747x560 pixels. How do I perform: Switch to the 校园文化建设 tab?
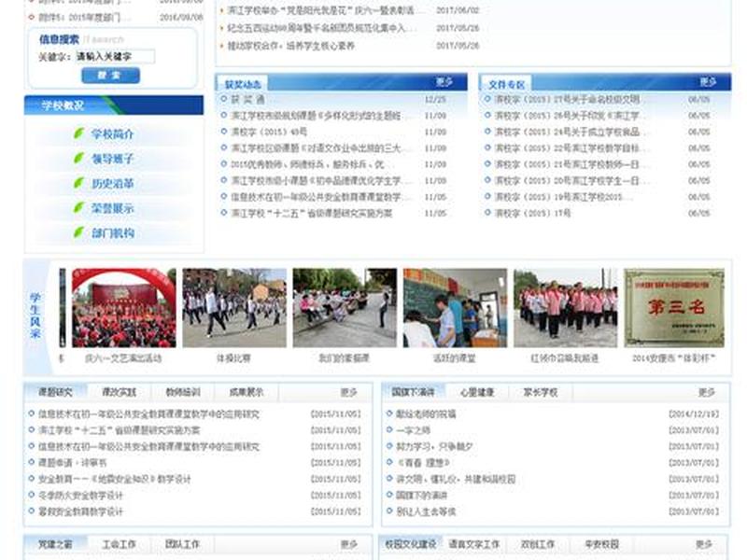point(411,544)
